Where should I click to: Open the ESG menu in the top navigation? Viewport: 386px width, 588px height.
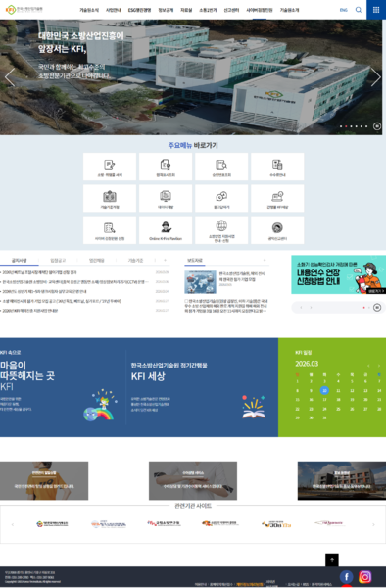tap(139, 10)
